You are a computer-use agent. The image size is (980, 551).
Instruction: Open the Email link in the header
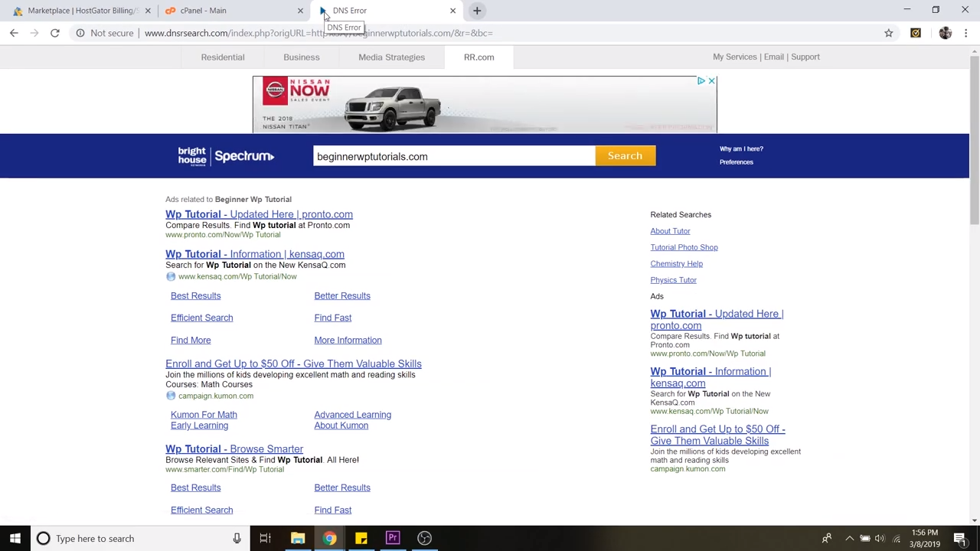tap(773, 57)
